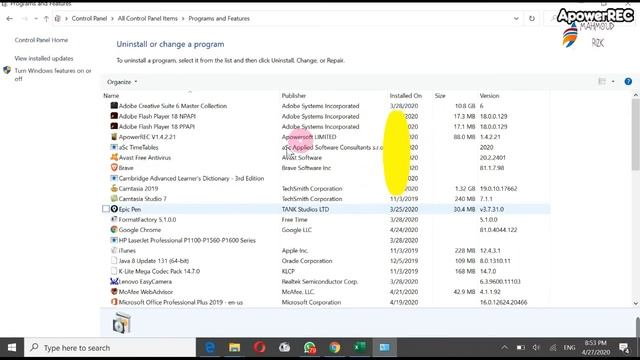Click the Oracle Corporation publisher cell
The height and width of the screenshot is (360, 640).
pos(307,260)
